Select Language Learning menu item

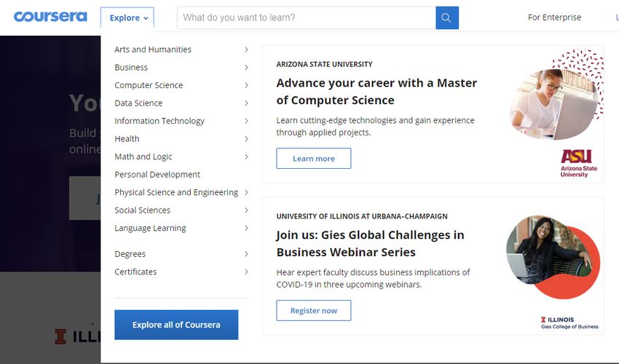click(x=150, y=228)
